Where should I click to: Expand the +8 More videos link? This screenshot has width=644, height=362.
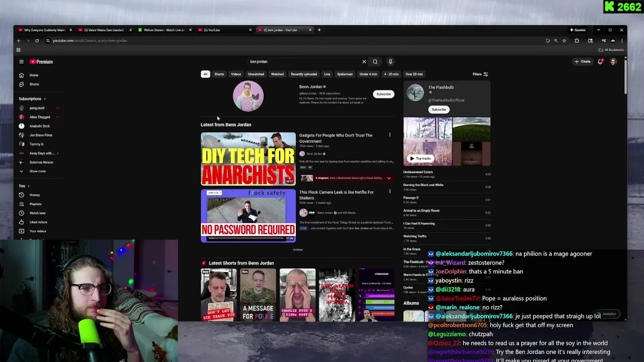point(297,250)
